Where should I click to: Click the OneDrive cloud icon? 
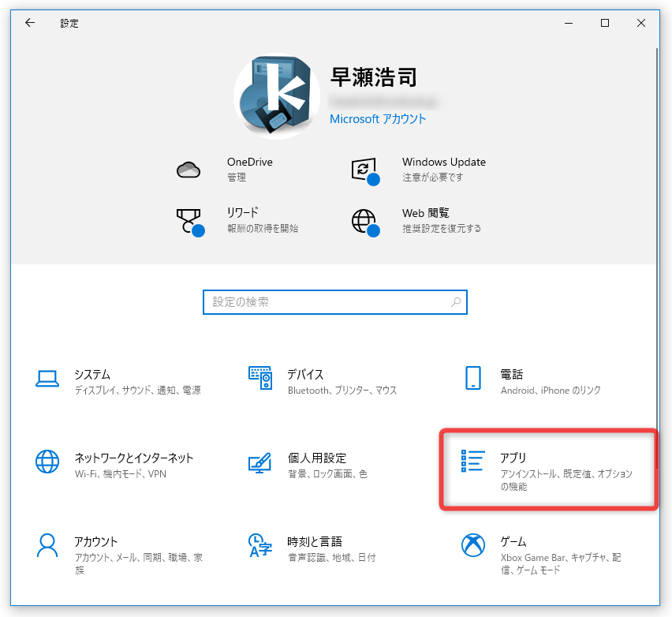point(189,170)
